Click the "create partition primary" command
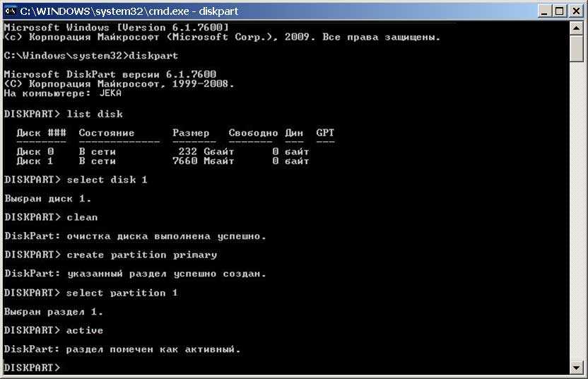Screen dimensions: 588x379 pyautogui.click(x=141, y=255)
